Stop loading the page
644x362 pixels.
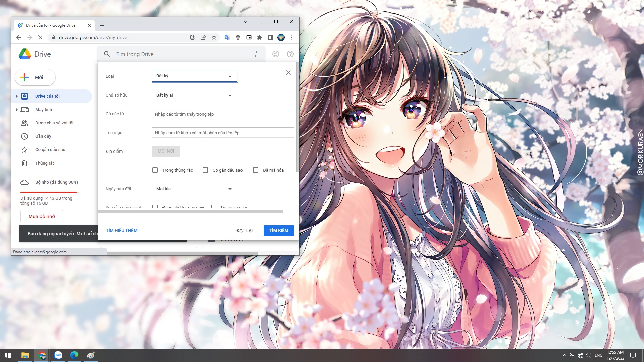(40, 37)
